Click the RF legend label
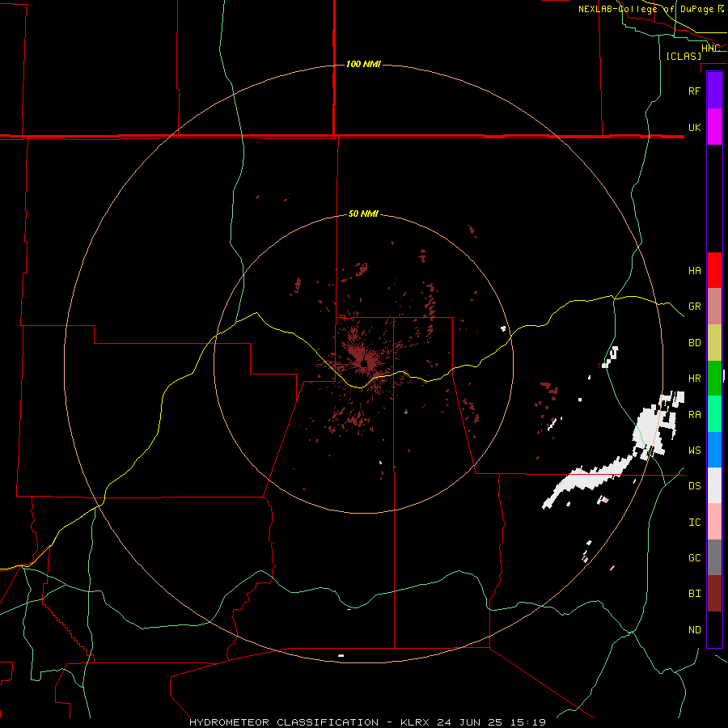728x728 pixels. pos(694,91)
